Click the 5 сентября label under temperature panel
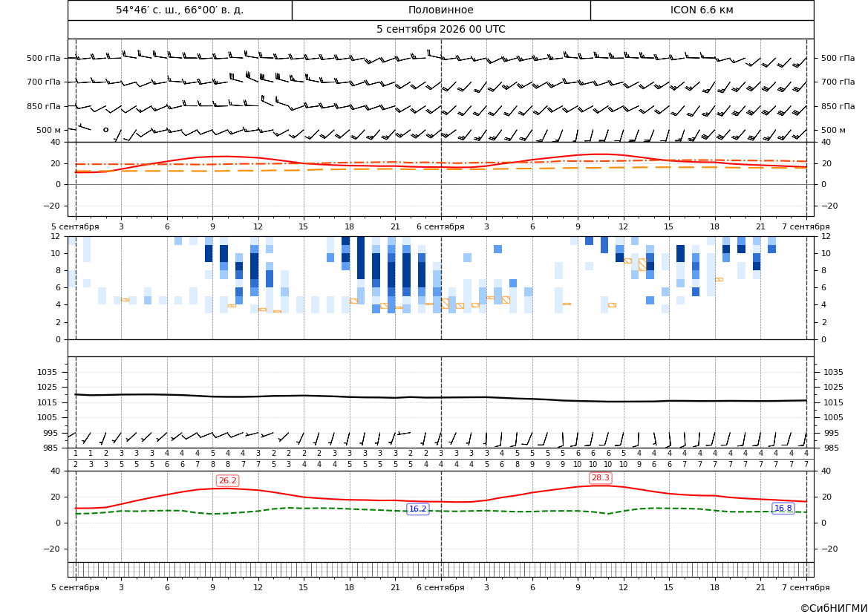 [x=75, y=226]
